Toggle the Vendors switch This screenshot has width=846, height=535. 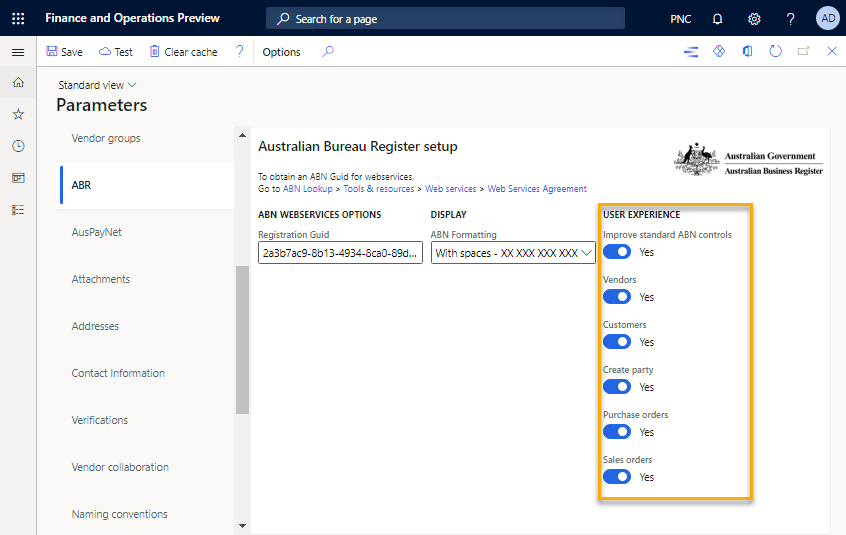tap(617, 297)
